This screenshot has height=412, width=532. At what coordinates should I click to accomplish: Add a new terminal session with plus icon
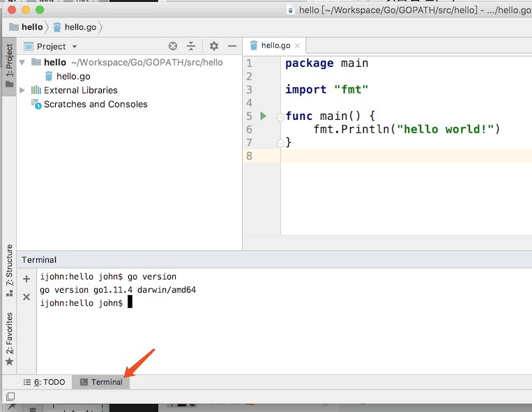26,279
